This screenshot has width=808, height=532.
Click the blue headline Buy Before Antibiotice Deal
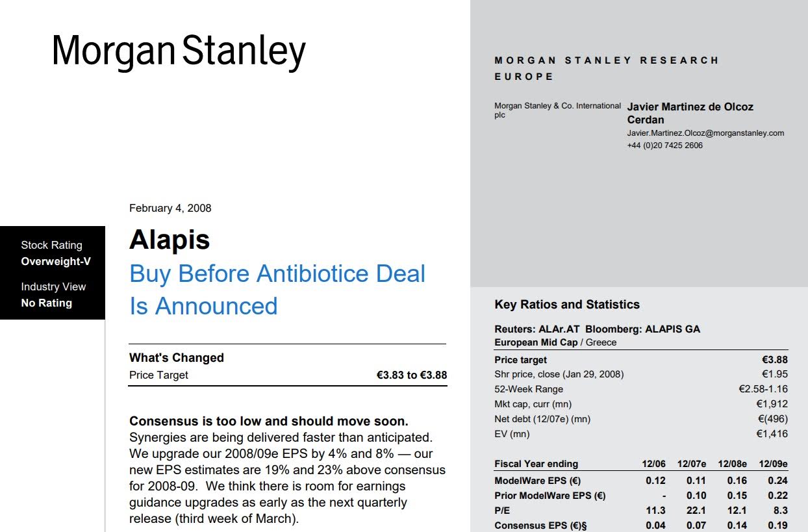click(277, 273)
